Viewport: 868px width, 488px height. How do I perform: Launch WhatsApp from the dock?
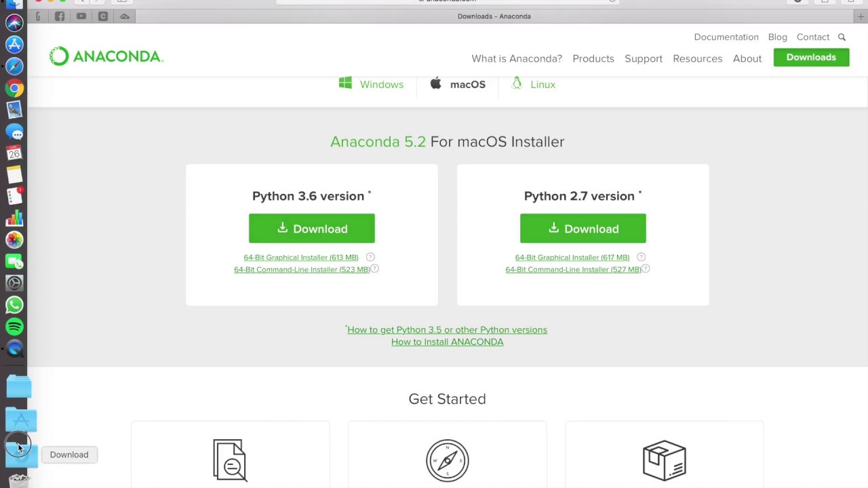[14, 305]
